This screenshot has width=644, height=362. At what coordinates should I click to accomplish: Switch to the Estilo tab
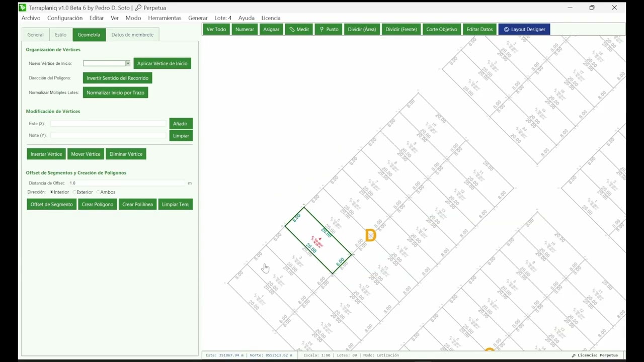coord(60,35)
